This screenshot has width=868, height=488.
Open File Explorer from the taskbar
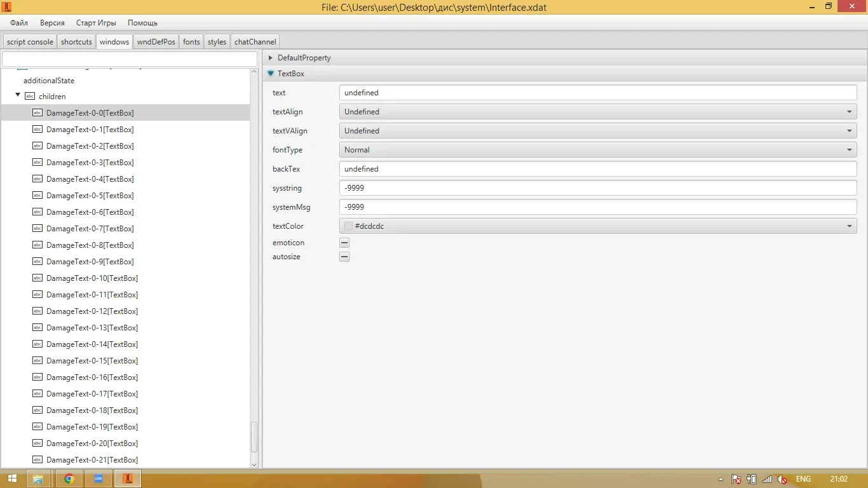[38, 478]
